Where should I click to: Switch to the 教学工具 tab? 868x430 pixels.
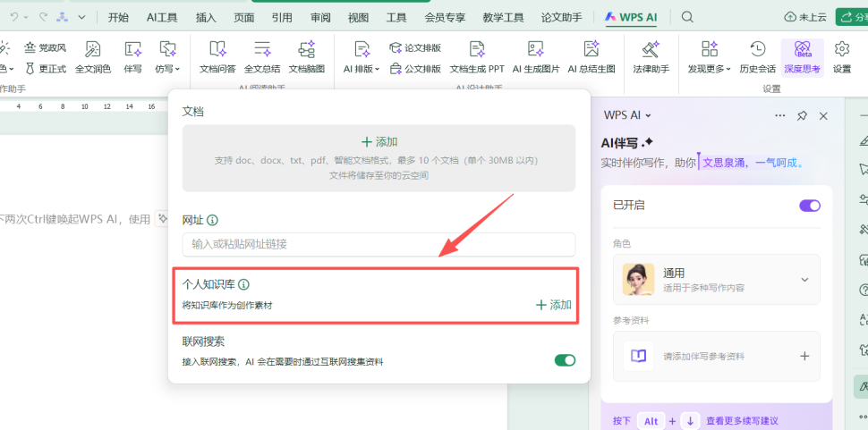point(503,17)
